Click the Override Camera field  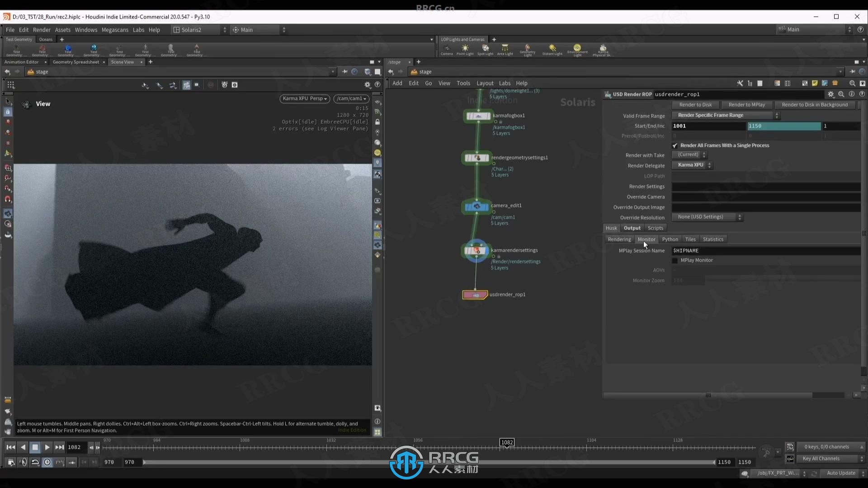coord(766,197)
